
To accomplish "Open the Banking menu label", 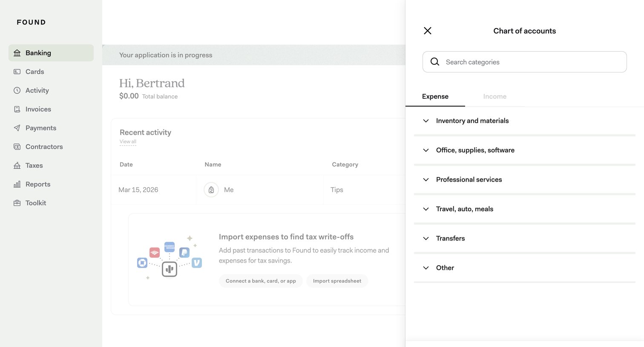I will pyautogui.click(x=38, y=53).
